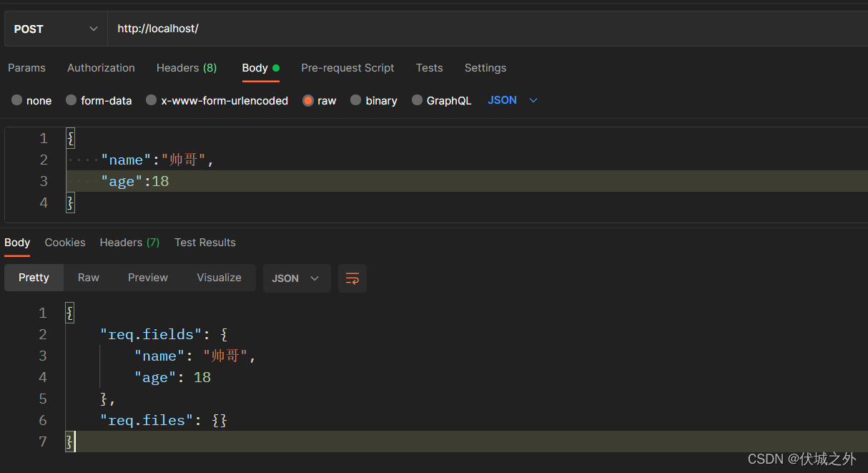The height and width of the screenshot is (473, 868).
Task: Open the Test Results tab
Action: point(205,243)
